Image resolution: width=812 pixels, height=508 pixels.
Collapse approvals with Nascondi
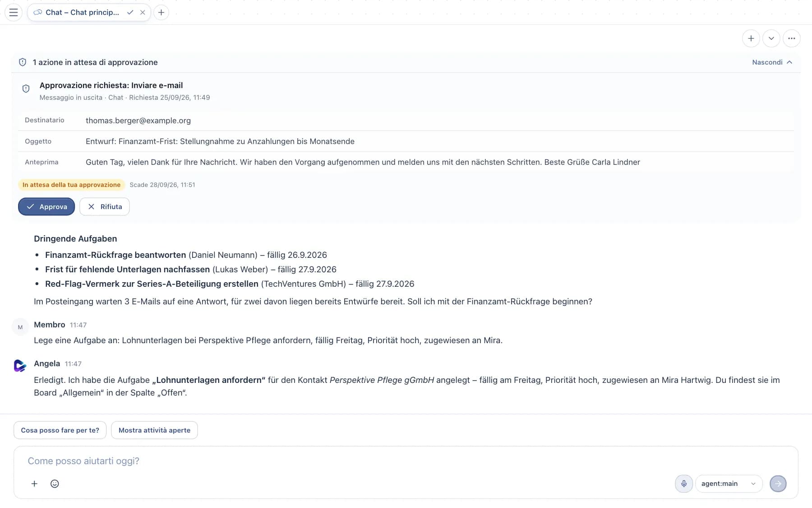click(772, 62)
